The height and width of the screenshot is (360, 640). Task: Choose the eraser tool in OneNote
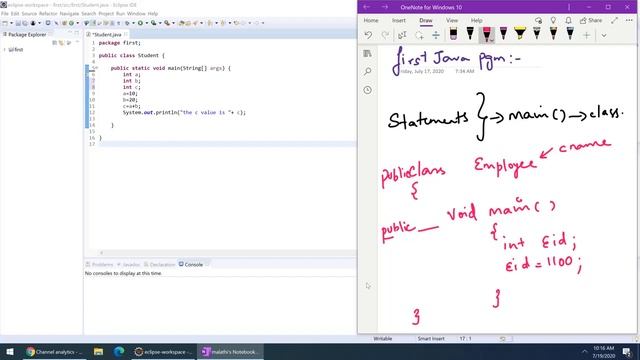coord(453,34)
